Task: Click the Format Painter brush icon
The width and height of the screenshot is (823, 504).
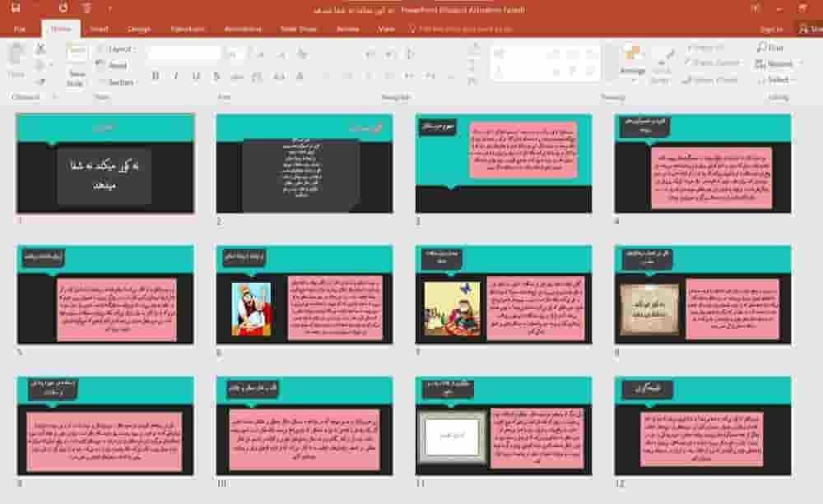Action: [40, 81]
